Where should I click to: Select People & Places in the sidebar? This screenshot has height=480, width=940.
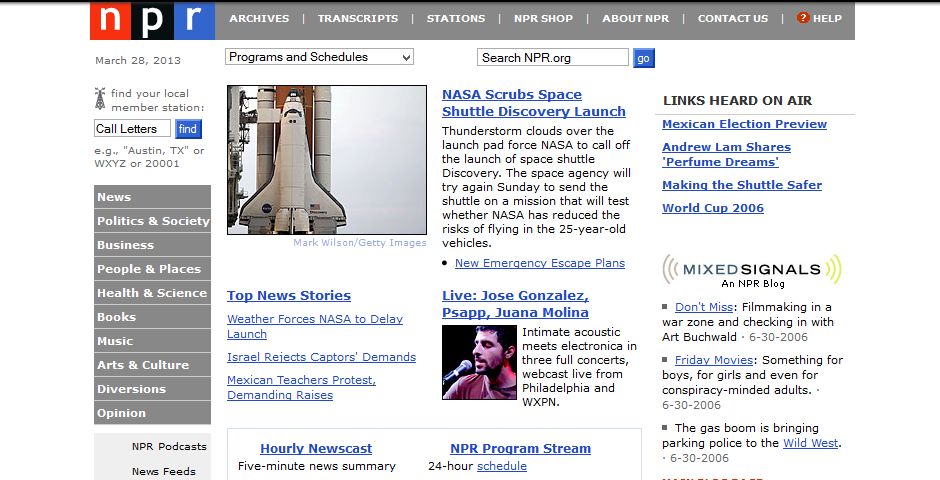pyautogui.click(x=152, y=268)
